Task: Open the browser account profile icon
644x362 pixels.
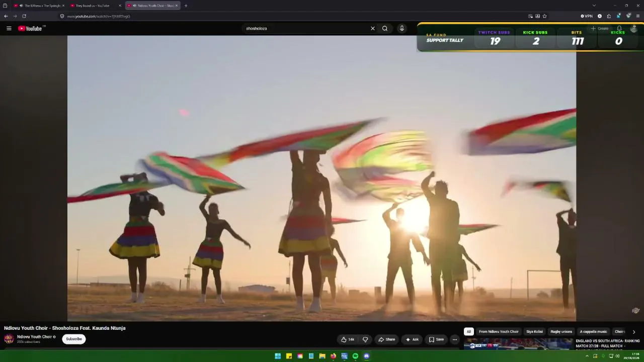Action: point(599,16)
